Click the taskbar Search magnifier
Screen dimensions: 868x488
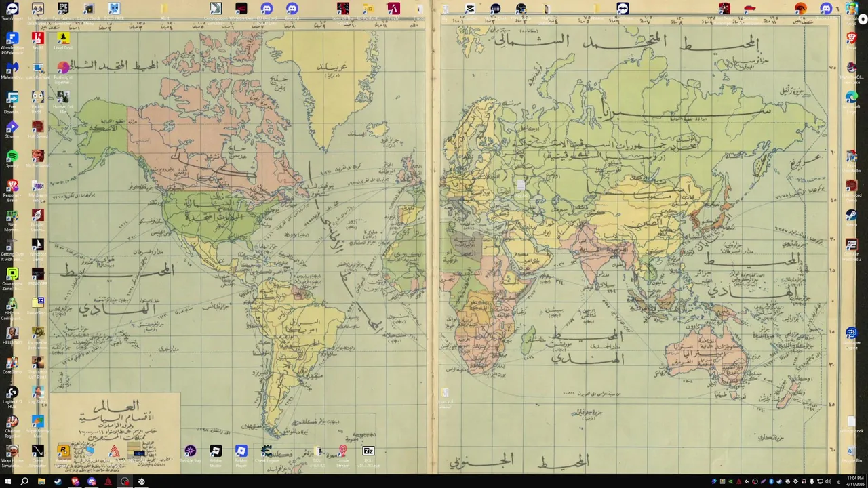[24, 481]
